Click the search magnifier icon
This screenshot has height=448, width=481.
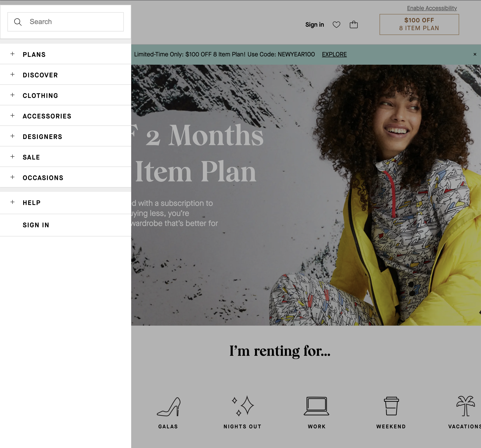tap(18, 22)
